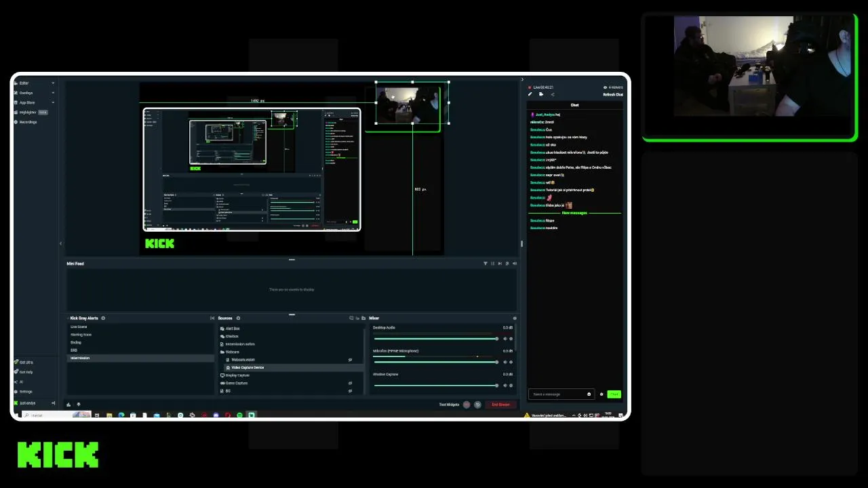Click the scene transition icon left of Sources
This screenshot has width=868, height=488.
pos(212,318)
